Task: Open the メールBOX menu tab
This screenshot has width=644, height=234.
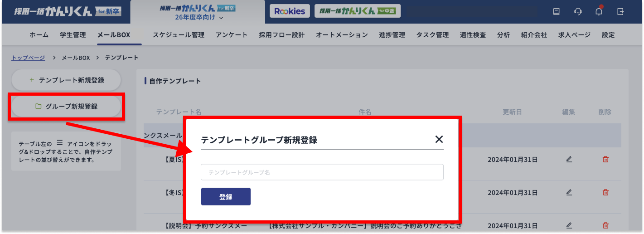Action: pos(113,35)
